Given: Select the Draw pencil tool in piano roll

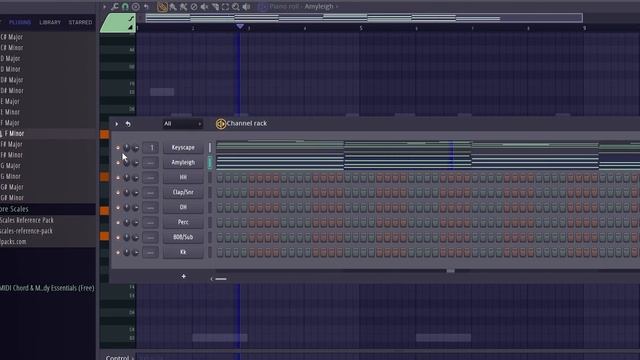Looking at the screenshot, I should 162,7.
